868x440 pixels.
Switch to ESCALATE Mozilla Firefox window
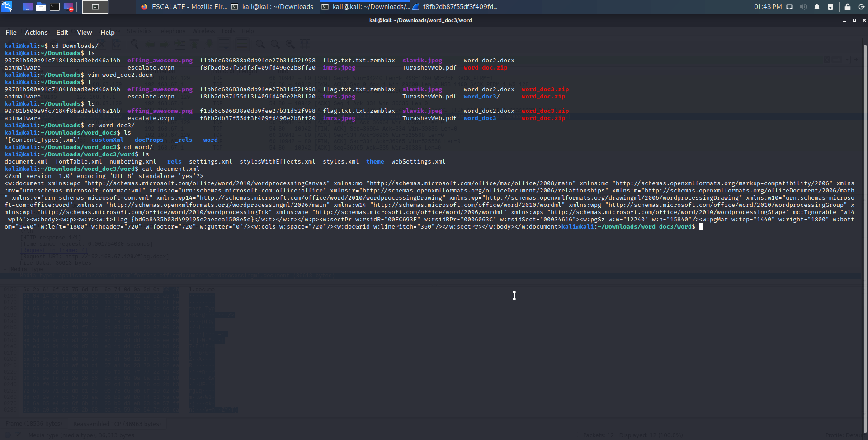[x=184, y=7]
